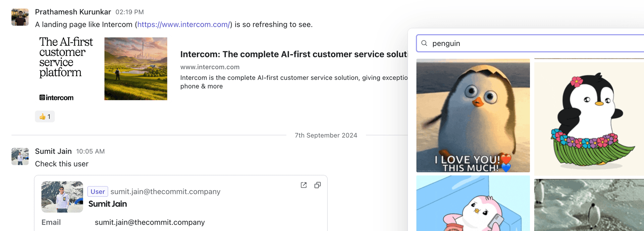Click Sumit Jain's user card photo
The height and width of the screenshot is (231, 644).
click(62, 197)
